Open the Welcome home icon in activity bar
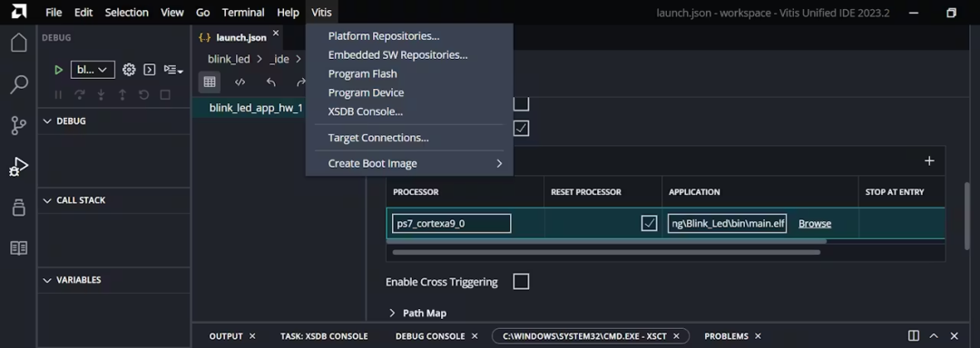Screen dimensions: 980x348 coord(19,43)
